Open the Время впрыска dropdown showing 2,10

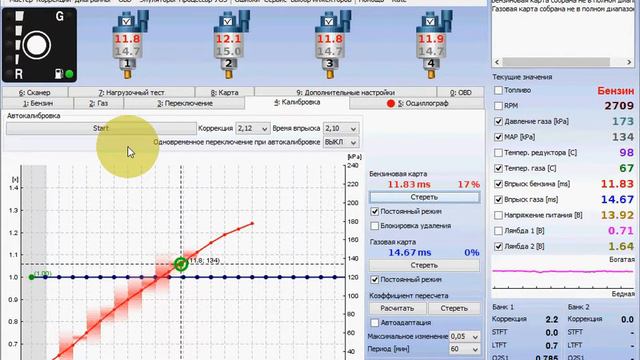(x=341, y=129)
